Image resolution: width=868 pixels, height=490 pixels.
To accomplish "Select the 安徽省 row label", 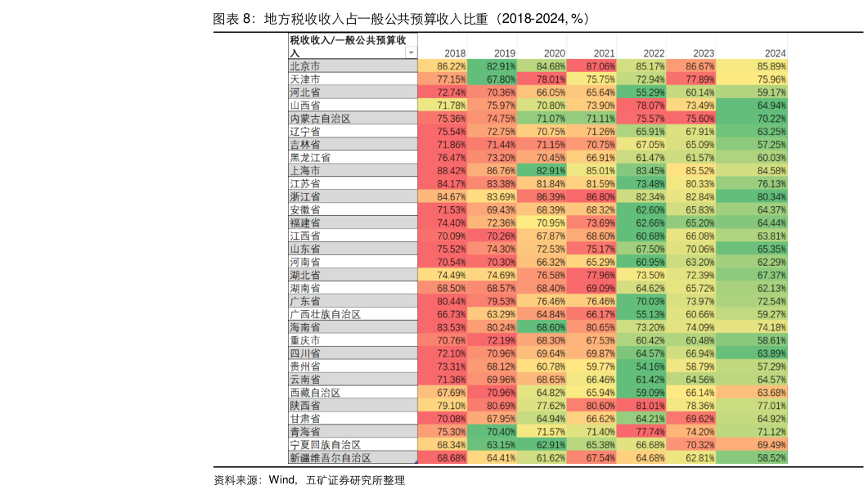I will coord(353,210).
